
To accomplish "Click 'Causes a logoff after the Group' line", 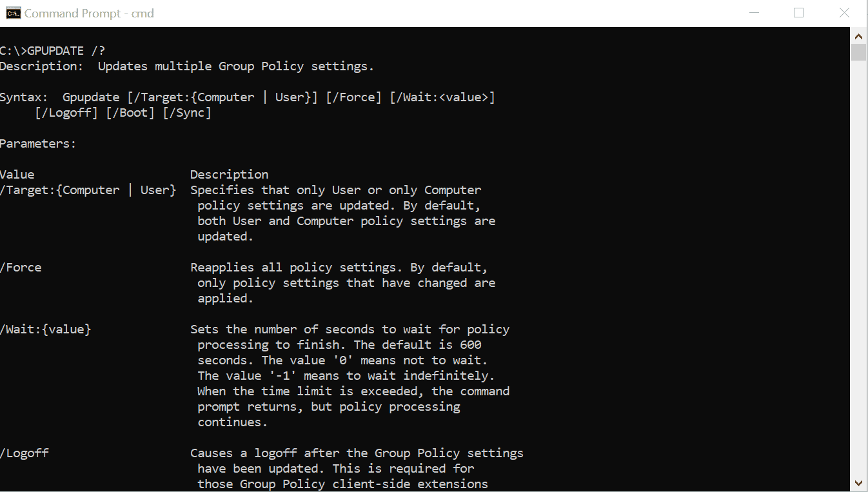I will click(357, 453).
